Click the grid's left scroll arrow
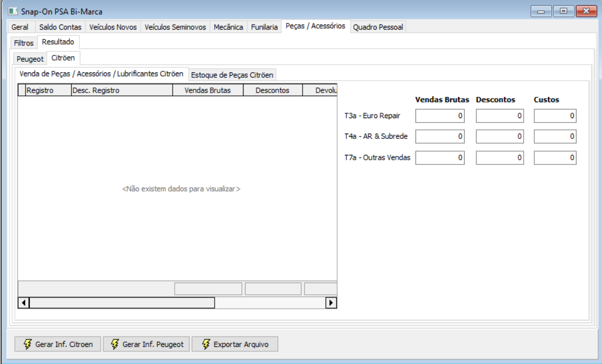Screen dimensions: 602x364 [24, 303]
